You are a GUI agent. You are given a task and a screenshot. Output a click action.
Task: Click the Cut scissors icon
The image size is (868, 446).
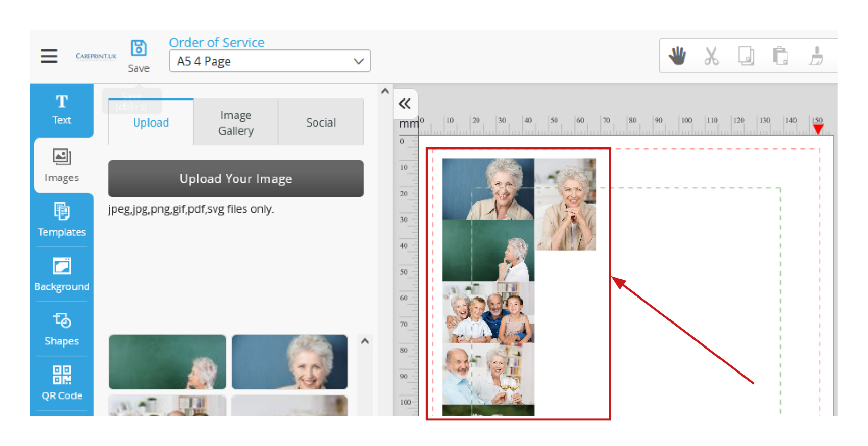coord(711,56)
